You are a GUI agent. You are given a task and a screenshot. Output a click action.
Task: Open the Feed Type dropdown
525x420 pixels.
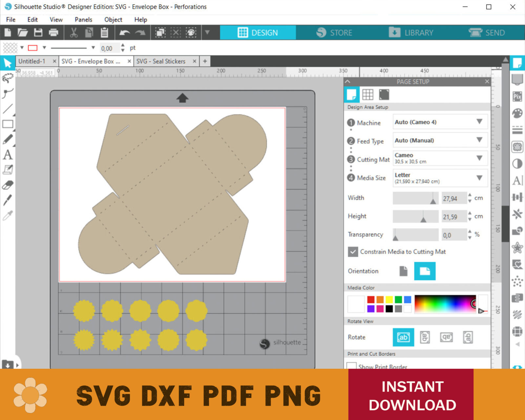(440, 140)
